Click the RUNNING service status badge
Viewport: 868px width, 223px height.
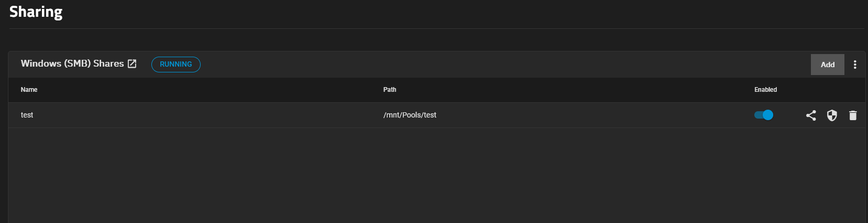click(176, 64)
